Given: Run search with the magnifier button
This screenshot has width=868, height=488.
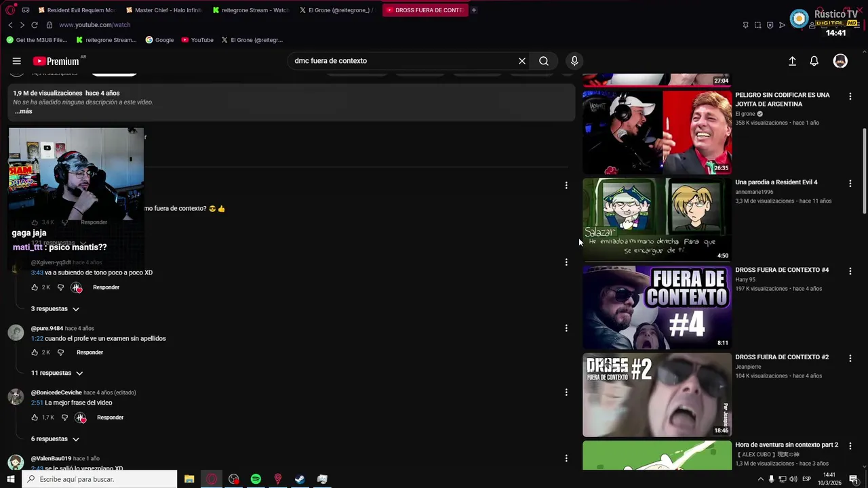Looking at the screenshot, I should click(x=544, y=61).
